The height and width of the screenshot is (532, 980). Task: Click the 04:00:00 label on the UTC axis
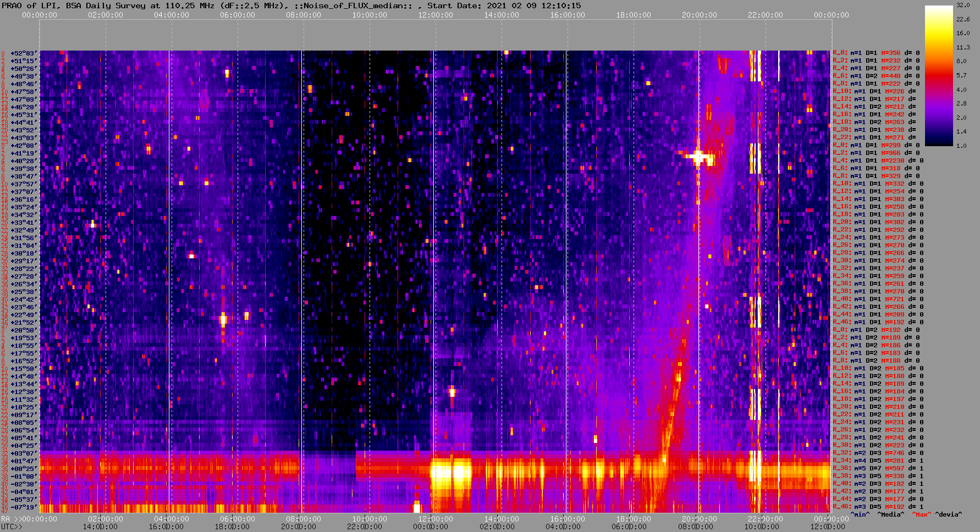[563, 527]
